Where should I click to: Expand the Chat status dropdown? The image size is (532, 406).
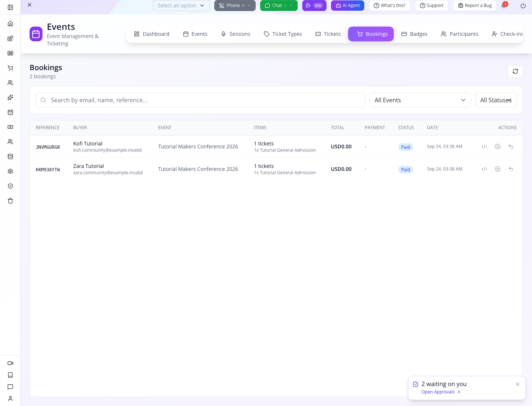pyautogui.click(x=291, y=6)
